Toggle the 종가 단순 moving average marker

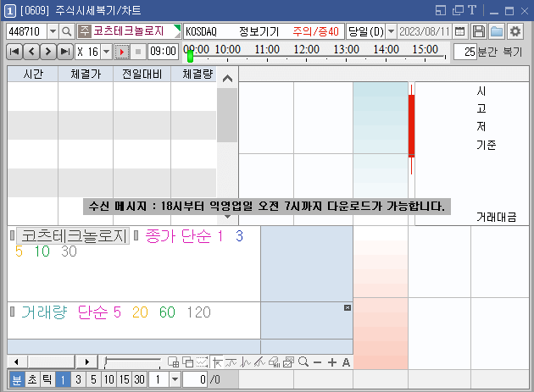pyautogui.click(x=136, y=235)
